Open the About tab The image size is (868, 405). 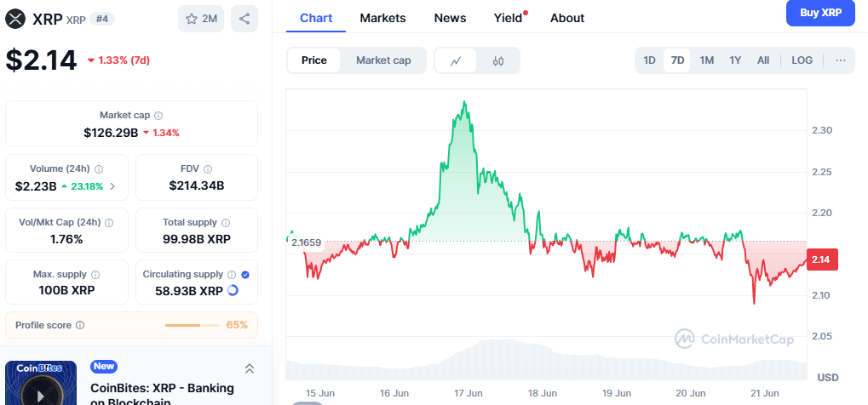(x=567, y=18)
